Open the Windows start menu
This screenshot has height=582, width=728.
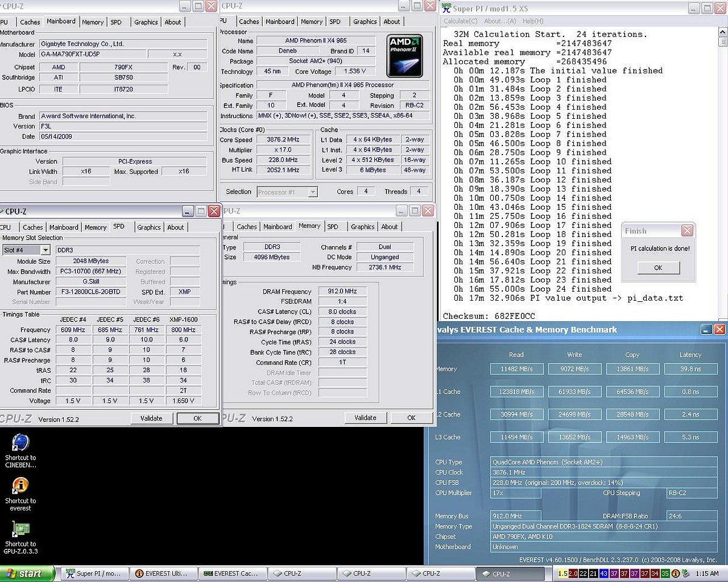[x=28, y=574]
